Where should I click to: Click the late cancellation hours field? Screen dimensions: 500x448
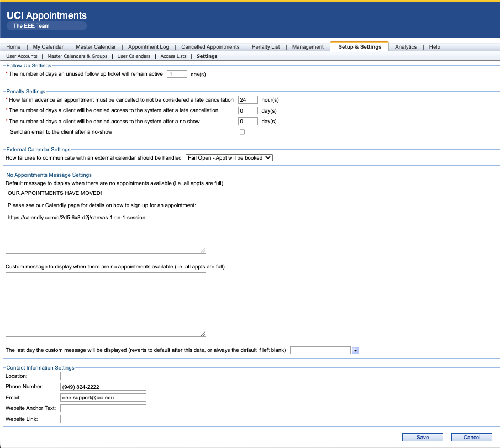248,100
